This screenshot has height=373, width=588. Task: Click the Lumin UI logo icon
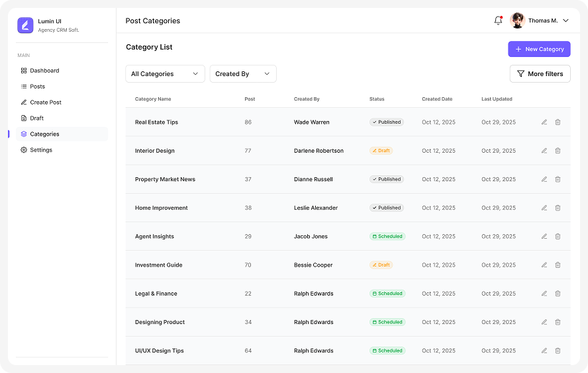click(x=25, y=25)
